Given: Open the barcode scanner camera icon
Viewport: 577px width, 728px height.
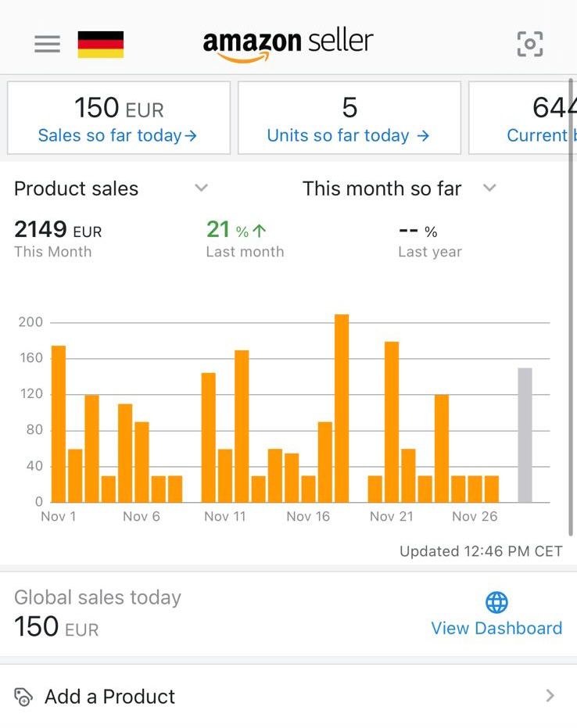Looking at the screenshot, I should (529, 44).
